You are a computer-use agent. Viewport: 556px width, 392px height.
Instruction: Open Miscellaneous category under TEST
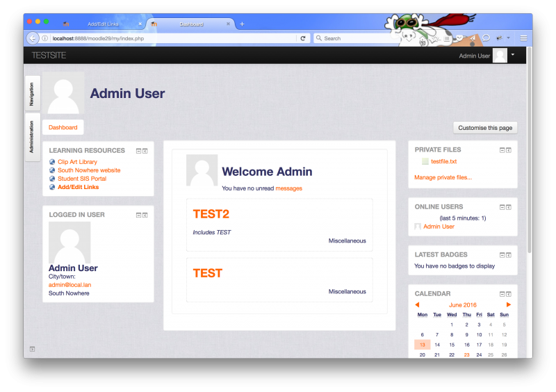tap(347, 292)
